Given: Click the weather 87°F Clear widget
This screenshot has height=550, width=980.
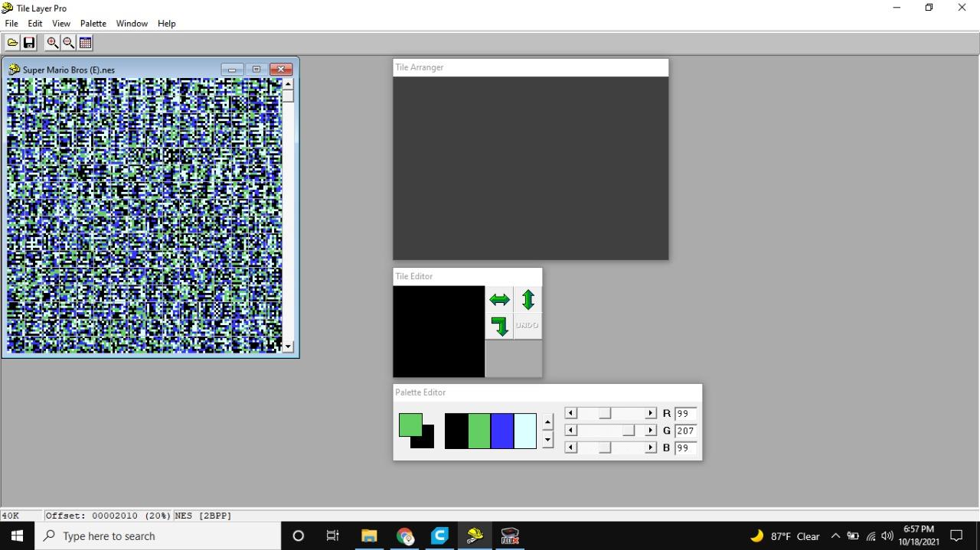Looking at the screenshot, I should pos(784,535).
